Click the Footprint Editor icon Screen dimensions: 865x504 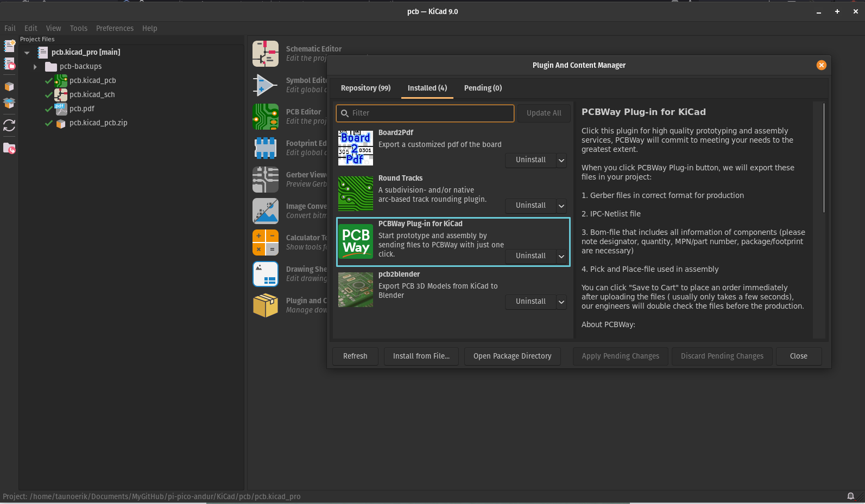pyautogui.click(x=265, y=148)
